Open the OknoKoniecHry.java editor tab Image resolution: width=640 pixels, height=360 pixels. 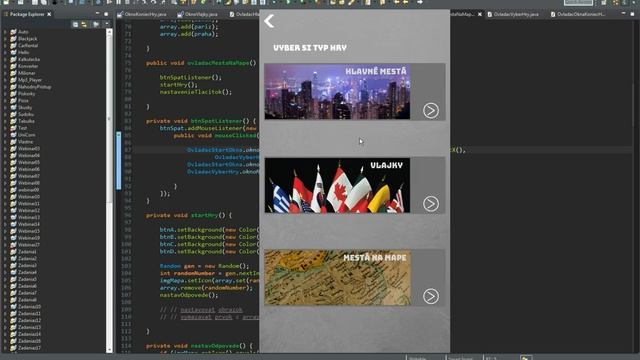point(142,14)
